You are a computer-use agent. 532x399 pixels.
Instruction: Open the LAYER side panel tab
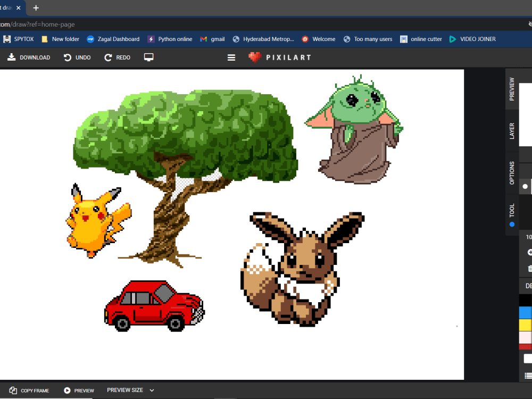tap(512, 131)
